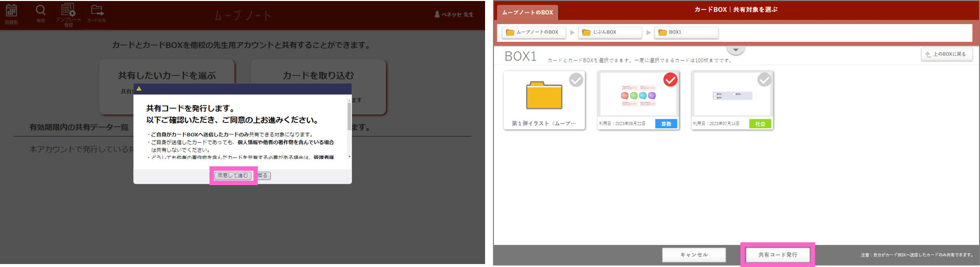Click the キャンセル button
The height and width of the screenshot is (267, 980).
tap(694, 255)
